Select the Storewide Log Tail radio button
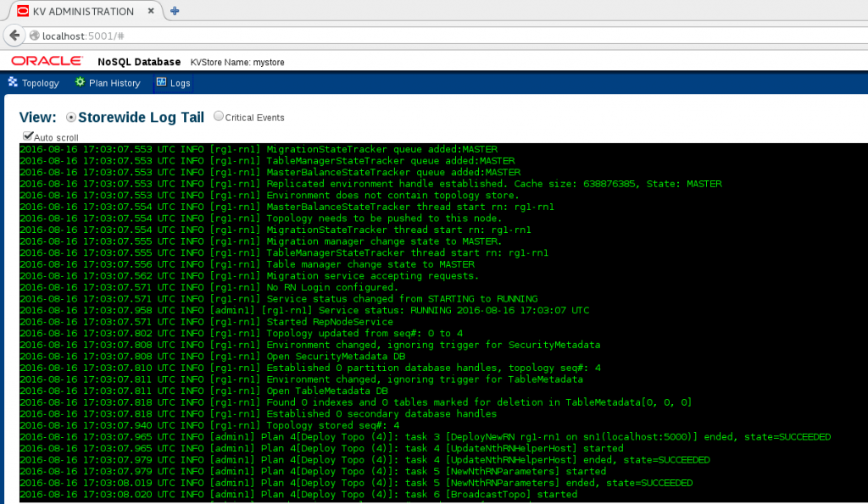The height and width of the screenshot is (504, 868). click(x=72, y=118)
